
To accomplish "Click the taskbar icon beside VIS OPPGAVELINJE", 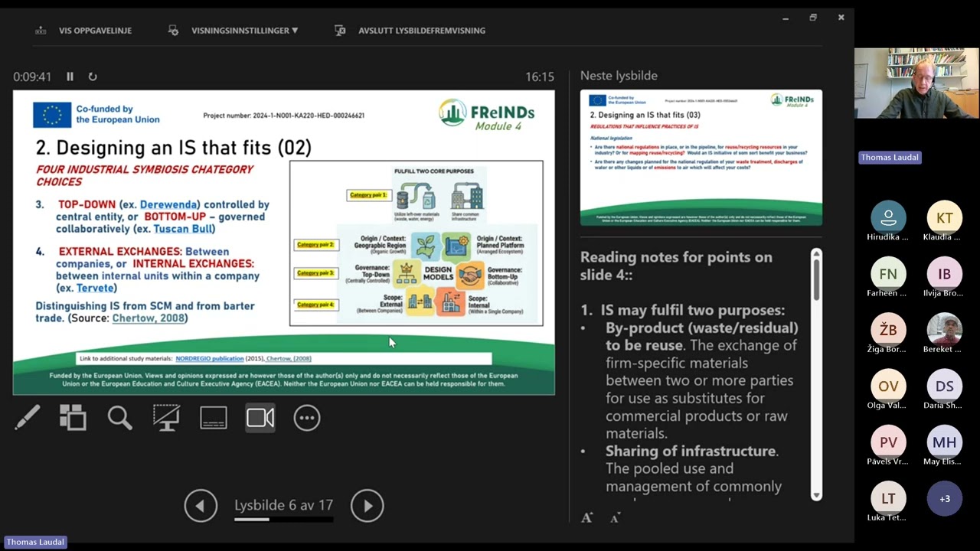I will click(x=40, y=31).
